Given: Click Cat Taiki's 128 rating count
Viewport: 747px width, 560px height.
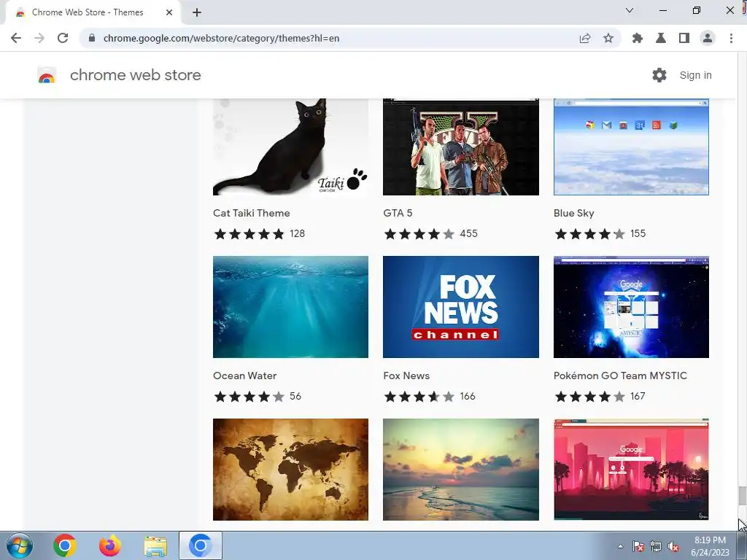Looking at the screenshot, I should (298, 233).
